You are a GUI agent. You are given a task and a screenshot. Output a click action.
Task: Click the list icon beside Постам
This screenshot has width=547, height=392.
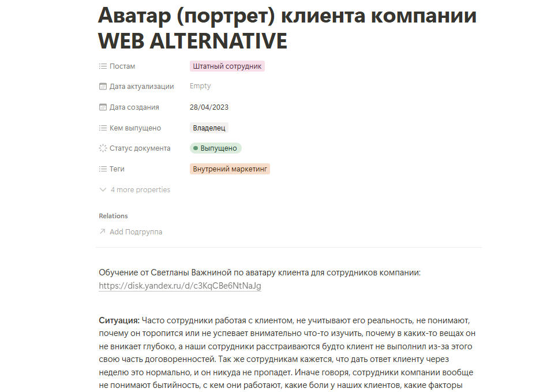click(103, 66)
